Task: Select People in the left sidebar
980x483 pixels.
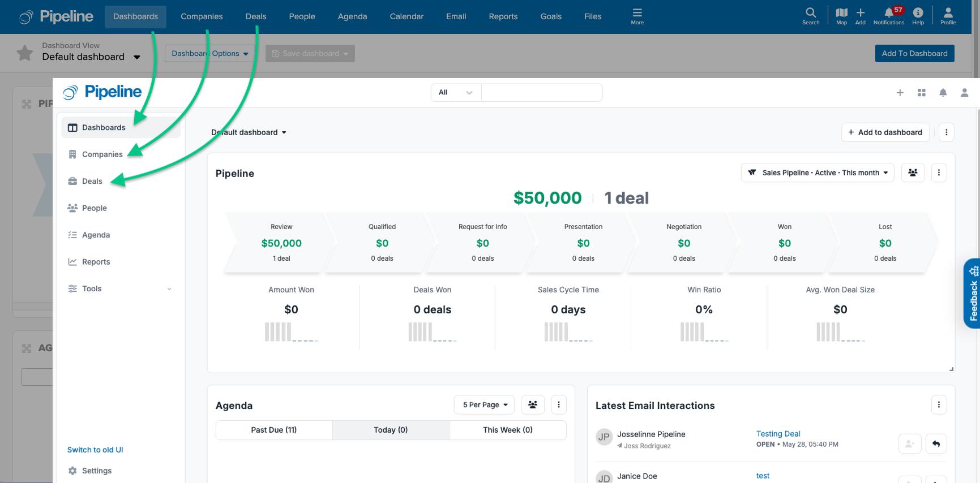Action: 121,208
